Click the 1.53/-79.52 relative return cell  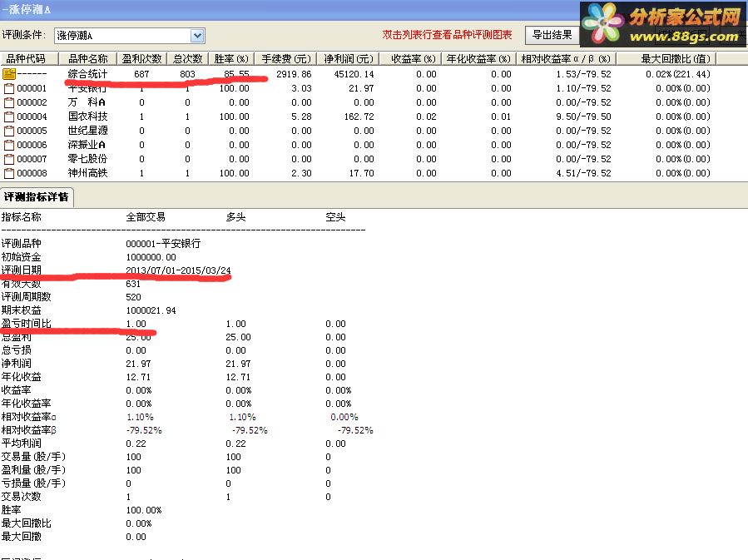coord(583,74)
